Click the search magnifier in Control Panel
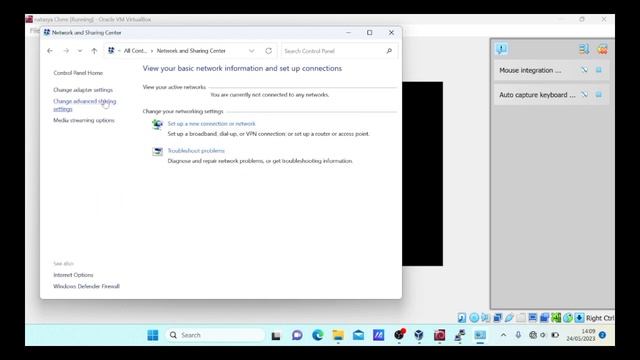This screenshot has width=640, height=360. click(x=389, y=51)
